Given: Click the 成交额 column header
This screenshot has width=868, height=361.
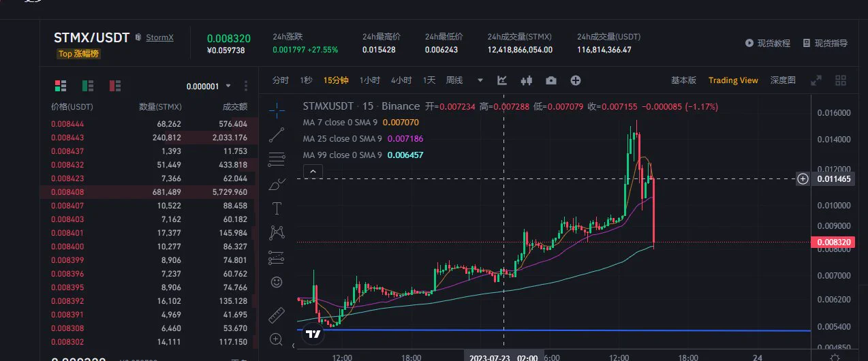Looking at the screenshot, I should click(234, 107).
